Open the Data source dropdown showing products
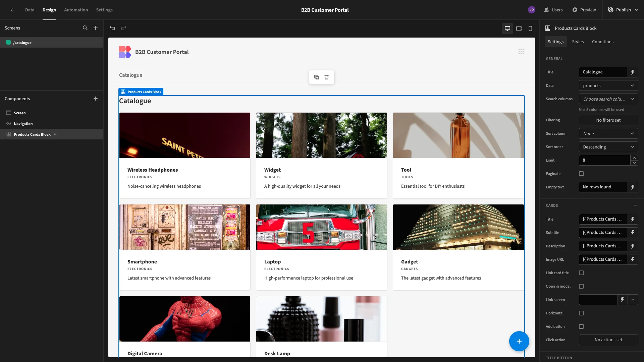The height and width of the screenshot is (362, 644). click(x=608, y=85)
